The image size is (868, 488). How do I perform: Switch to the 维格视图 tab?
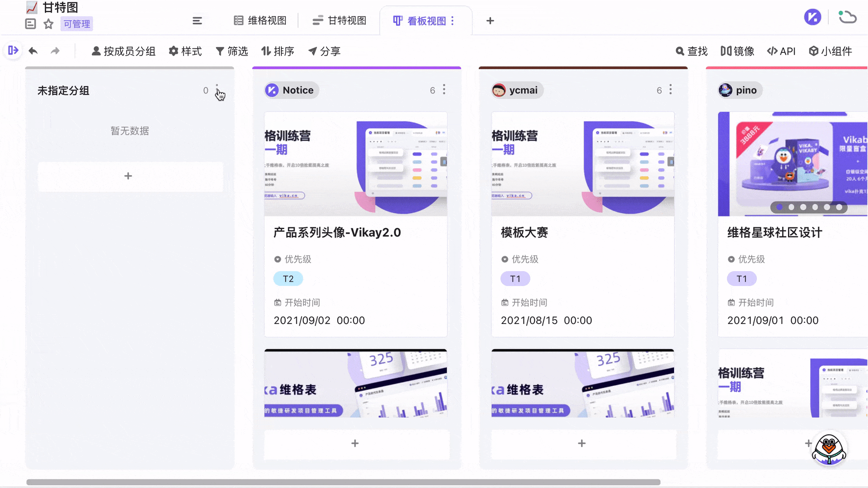(x=259, y=20)
